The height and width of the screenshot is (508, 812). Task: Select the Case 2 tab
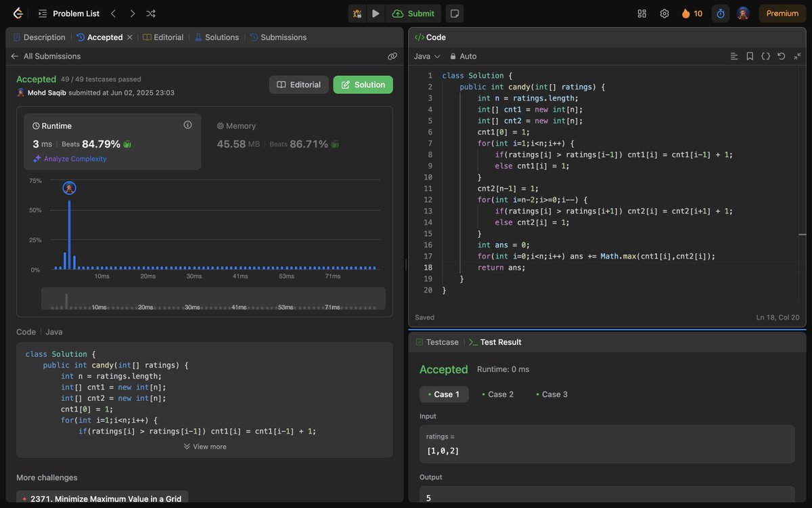[x=497, y=394]
